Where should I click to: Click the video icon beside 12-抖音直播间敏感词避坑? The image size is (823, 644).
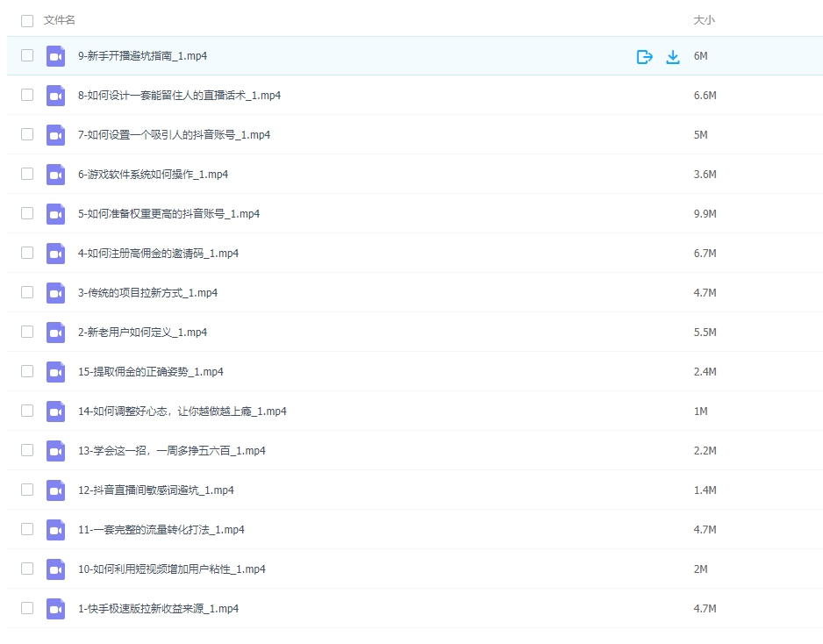coord(55,490)
